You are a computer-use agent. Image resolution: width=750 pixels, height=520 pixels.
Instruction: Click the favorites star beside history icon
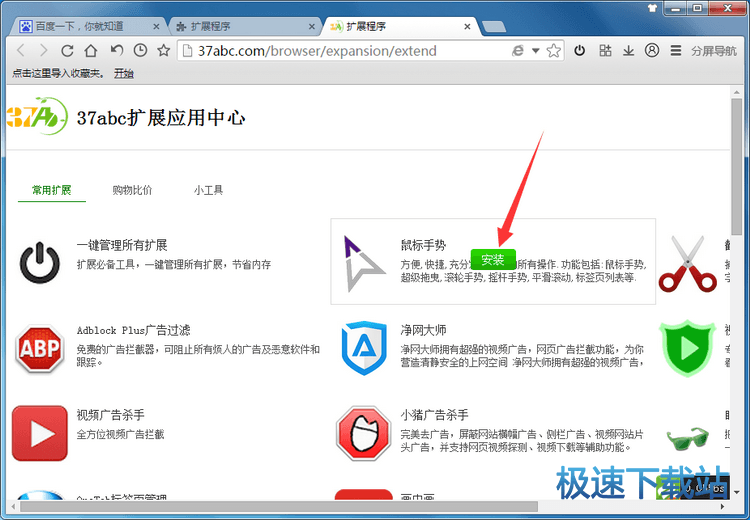click(164, 50)
